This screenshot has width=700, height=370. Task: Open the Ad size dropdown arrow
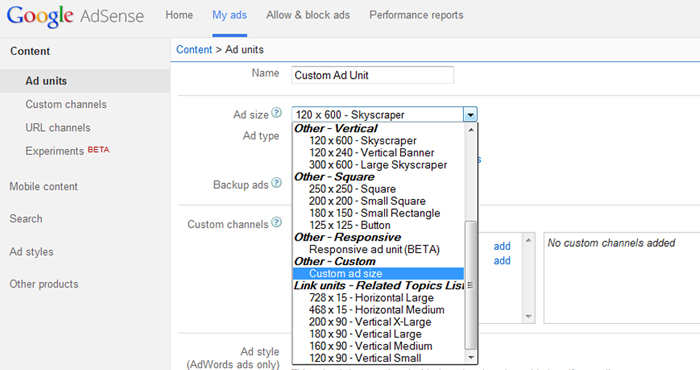[x=470, y=115]
